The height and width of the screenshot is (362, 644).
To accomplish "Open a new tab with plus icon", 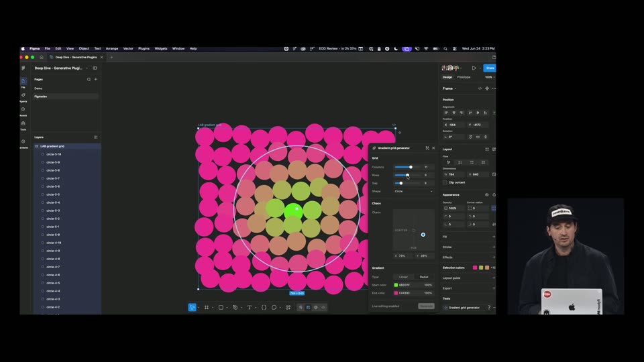I will coord(111,57).
